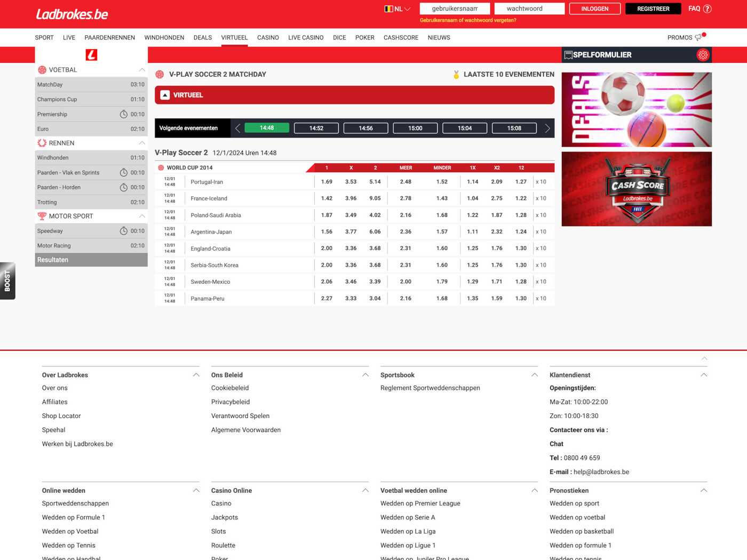The height and width of the screenshot is (560, 747).
Task: Click the clock icon beside Speedway
Action: tap(123, 231)
